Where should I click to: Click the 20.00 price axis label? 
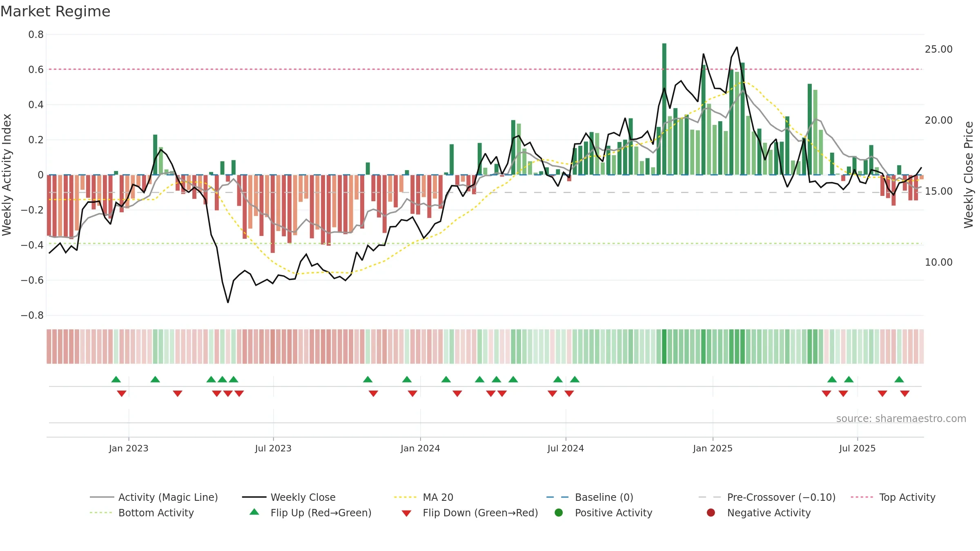(939, 120)
